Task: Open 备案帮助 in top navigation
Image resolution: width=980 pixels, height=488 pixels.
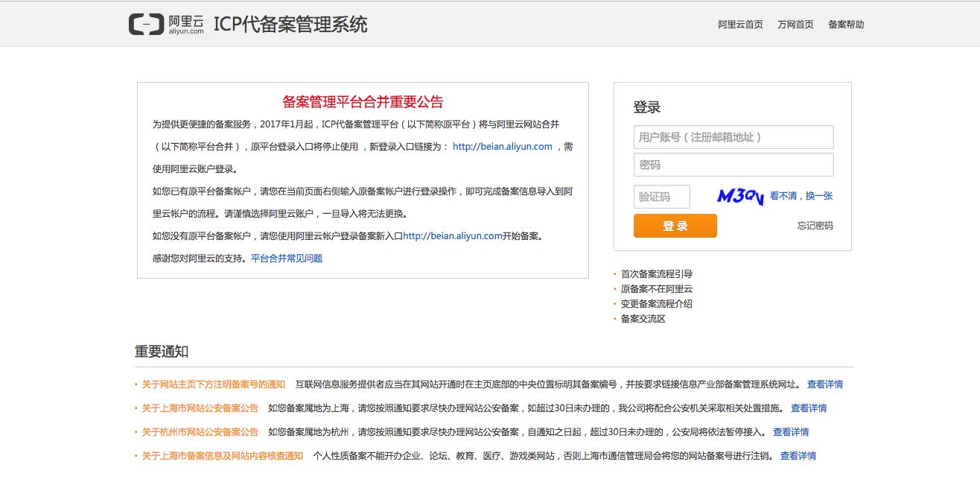Action: (846, 25)
